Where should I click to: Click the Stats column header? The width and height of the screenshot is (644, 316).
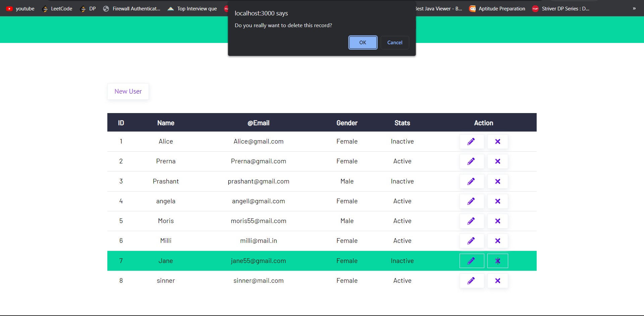point(402,123)
